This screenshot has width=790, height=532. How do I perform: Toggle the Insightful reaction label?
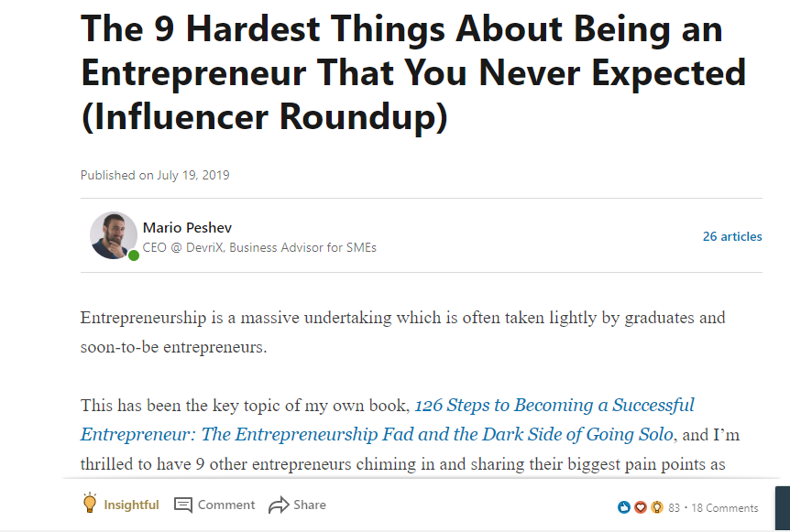point(131,505)
